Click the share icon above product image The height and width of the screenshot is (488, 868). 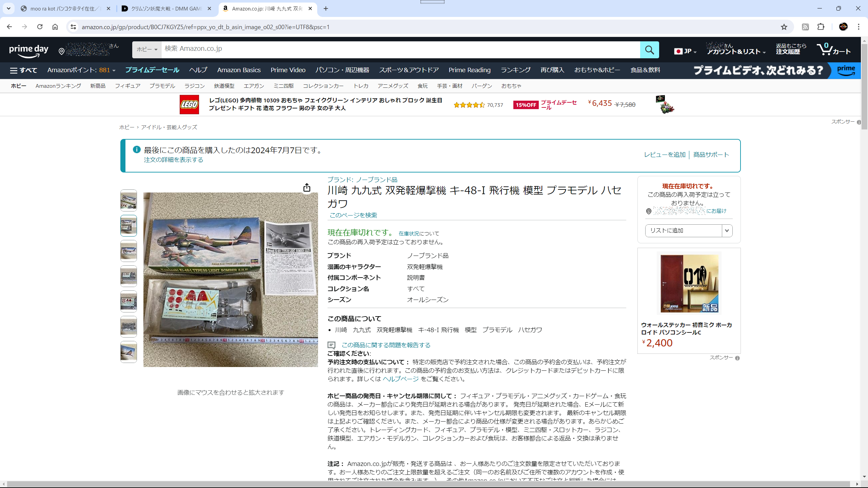[x=307, y=187]
